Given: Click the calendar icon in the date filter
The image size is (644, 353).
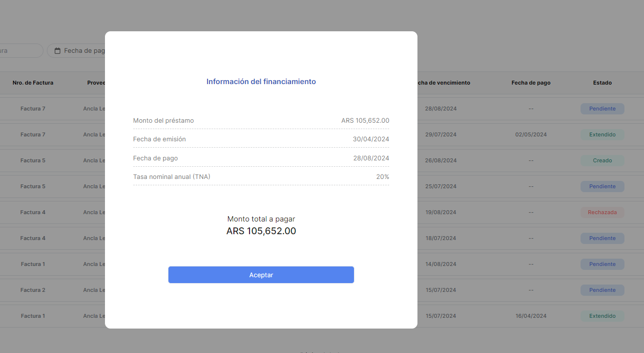Looking at the screenshot, I should tap(58, 51).
